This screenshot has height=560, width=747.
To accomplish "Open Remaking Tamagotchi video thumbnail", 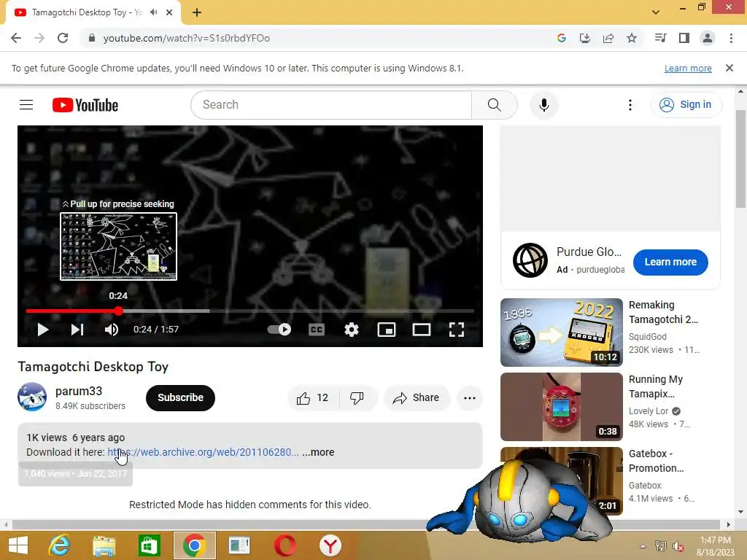I will pyautogui.click(x=561, y=332).
